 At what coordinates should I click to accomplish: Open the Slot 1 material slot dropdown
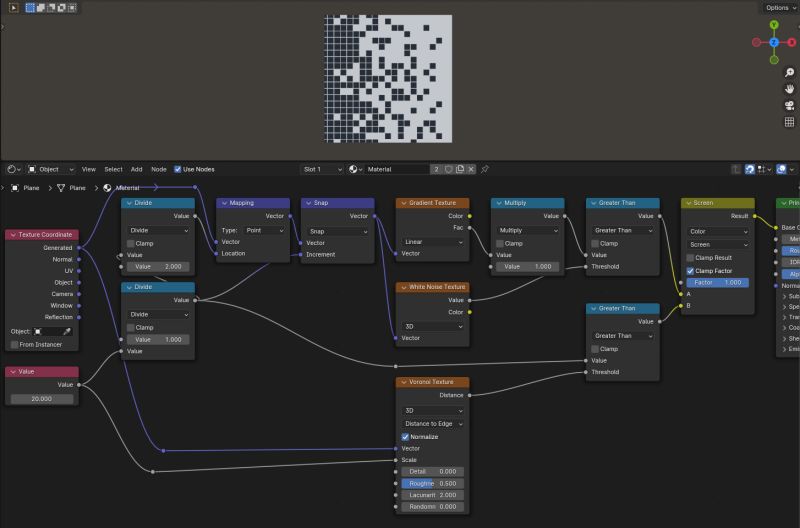(x=321, y=169)
